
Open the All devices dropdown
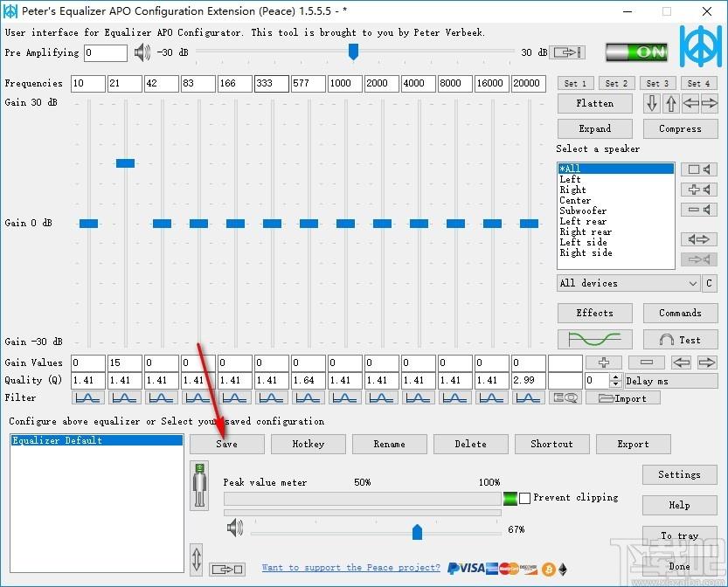tap(628, 283)
